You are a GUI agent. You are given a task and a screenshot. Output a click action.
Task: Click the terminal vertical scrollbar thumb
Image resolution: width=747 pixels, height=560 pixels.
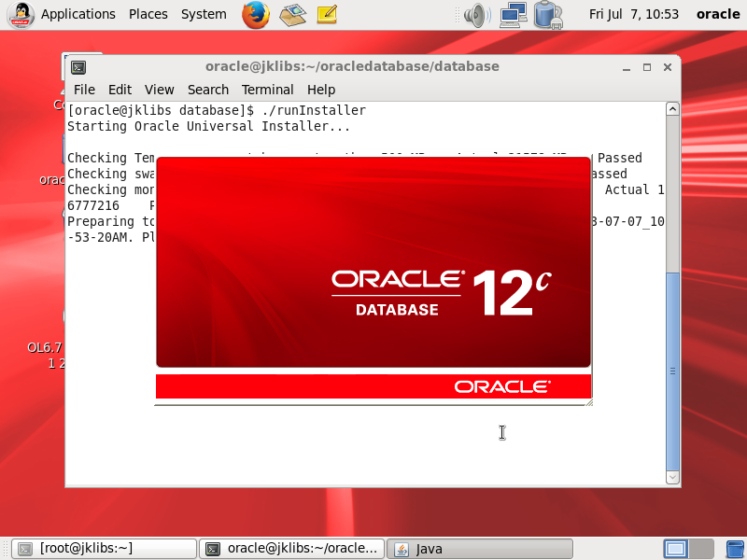click(672, 371)
